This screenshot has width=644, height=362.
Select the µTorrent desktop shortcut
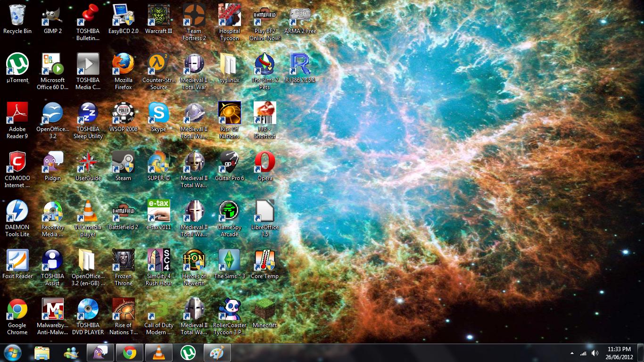[x=17, y=68]
